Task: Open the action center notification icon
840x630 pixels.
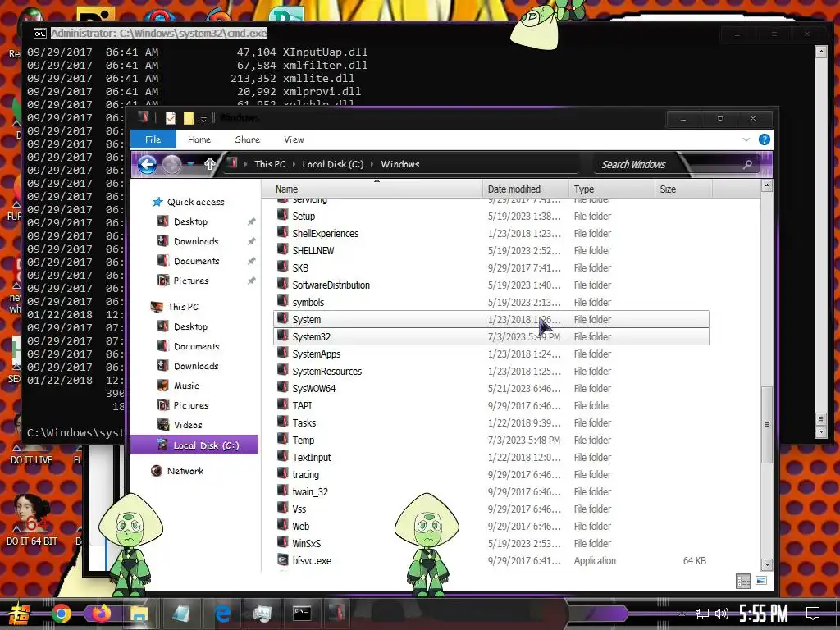Action: pos(813,614)
